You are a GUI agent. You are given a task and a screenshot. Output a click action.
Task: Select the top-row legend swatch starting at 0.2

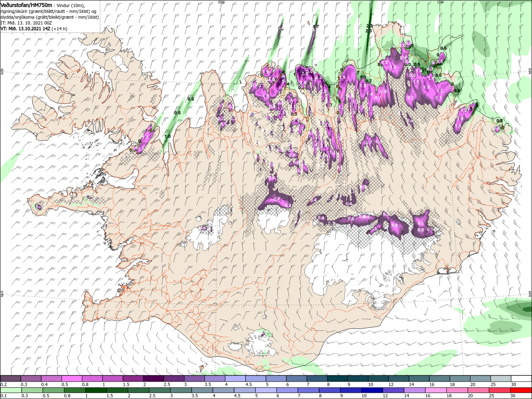click(x=10, y=379)
